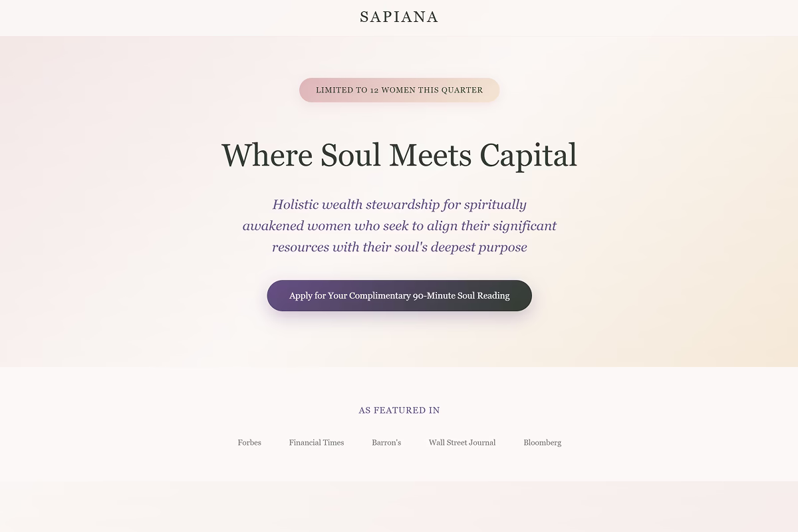Click the Barron's press mention

(386, 442)
